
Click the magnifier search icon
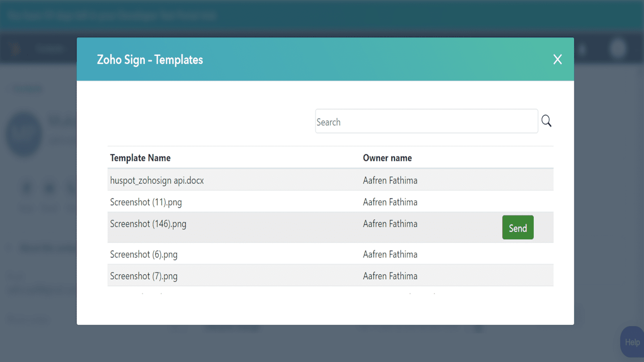[546, 121]
